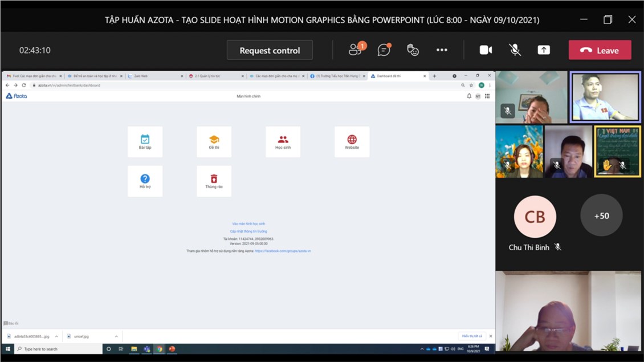
Task: Toggle the microphone mute button
Action: click(x=515, y=50)
